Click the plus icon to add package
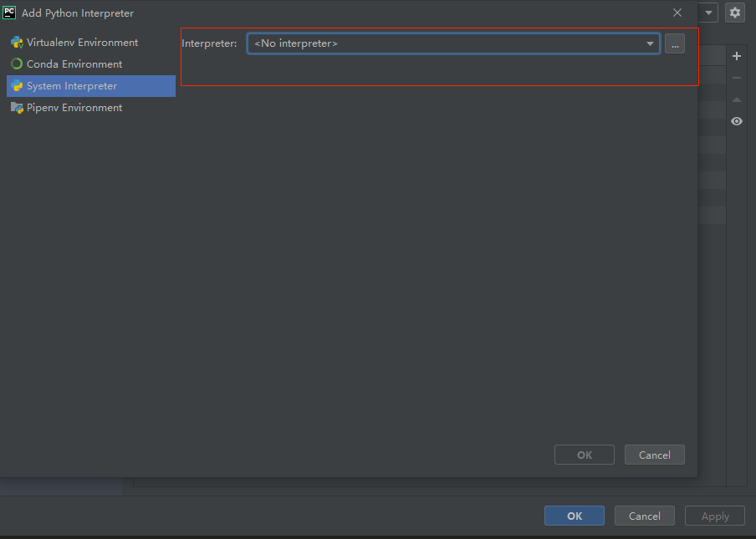Screen dimensions: 756x539 pos(737,56)
